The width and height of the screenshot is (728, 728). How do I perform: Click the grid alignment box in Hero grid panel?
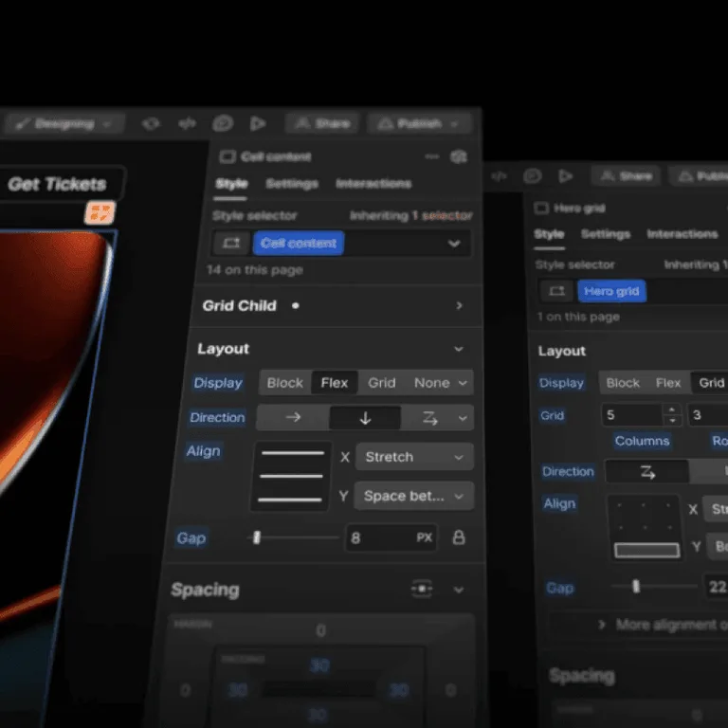645,527
